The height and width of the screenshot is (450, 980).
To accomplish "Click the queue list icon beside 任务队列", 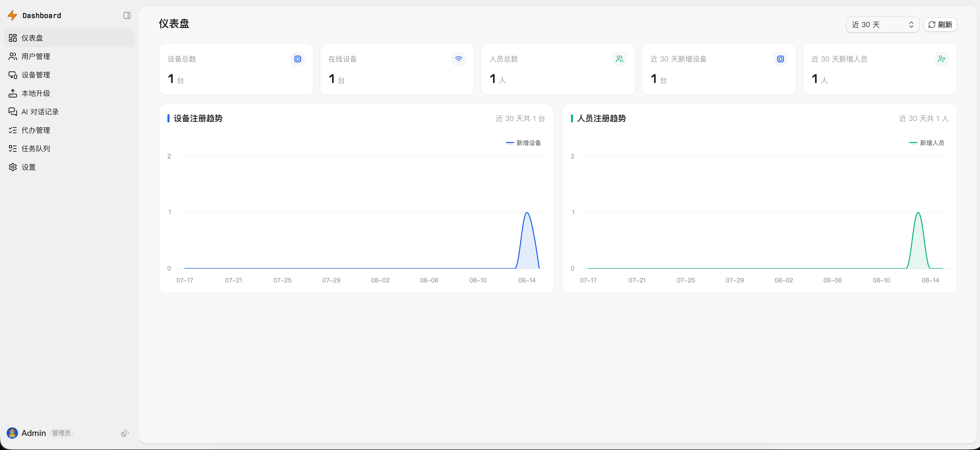I will pos(13,148).
